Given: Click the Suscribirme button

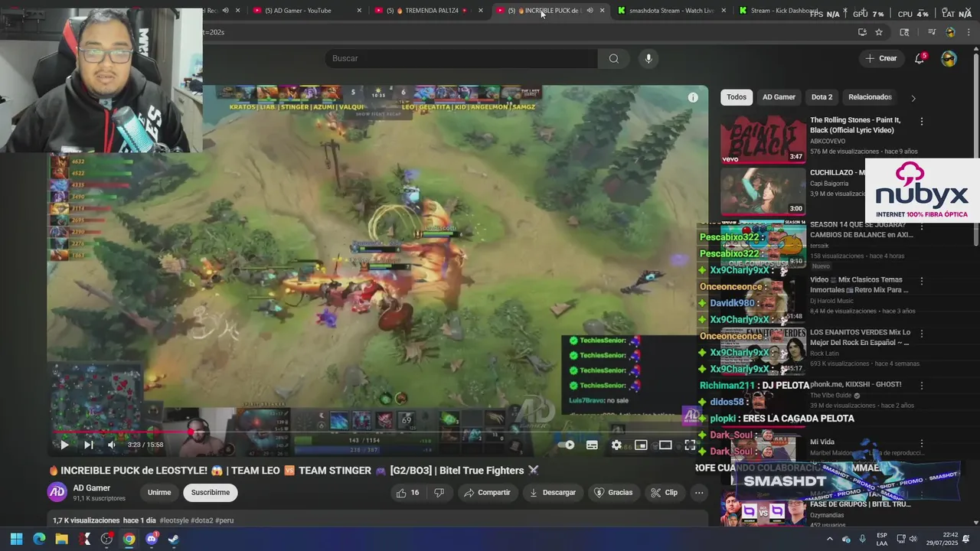Looking at the screenshot, I should (211, 493).
